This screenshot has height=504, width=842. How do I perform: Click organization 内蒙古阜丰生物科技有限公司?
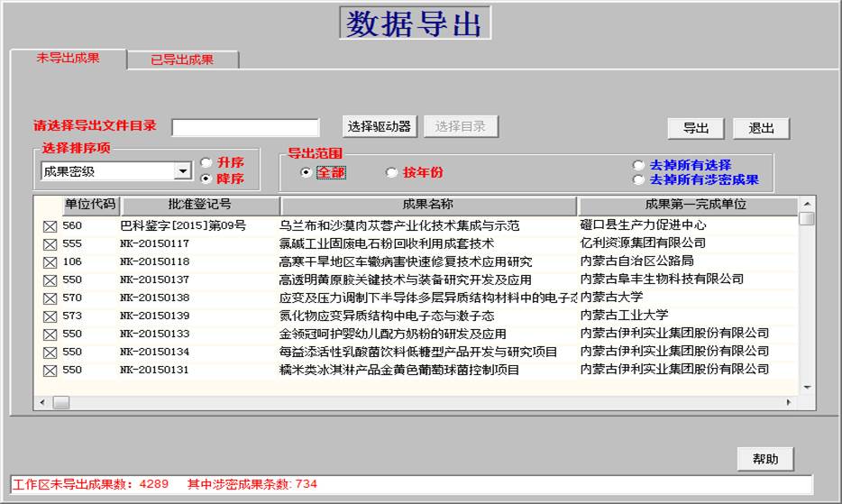point(662,279)
